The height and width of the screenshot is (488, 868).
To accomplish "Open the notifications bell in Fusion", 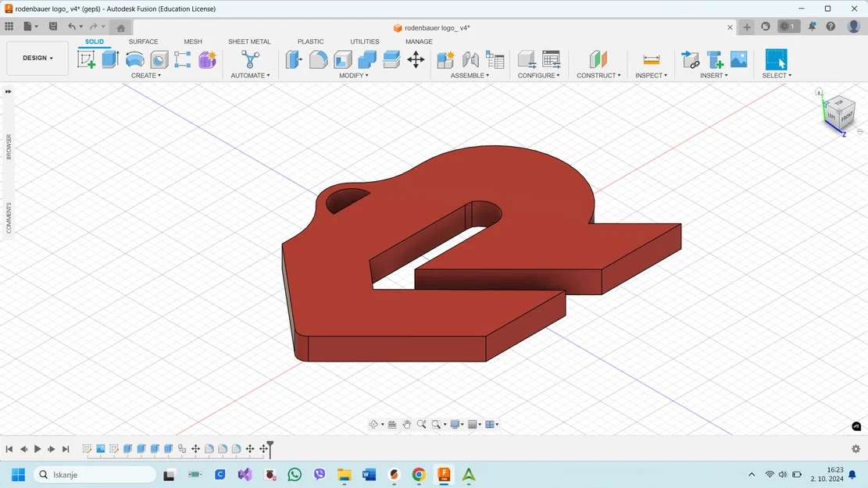I will pyautogui.click(x=812, y=26).
